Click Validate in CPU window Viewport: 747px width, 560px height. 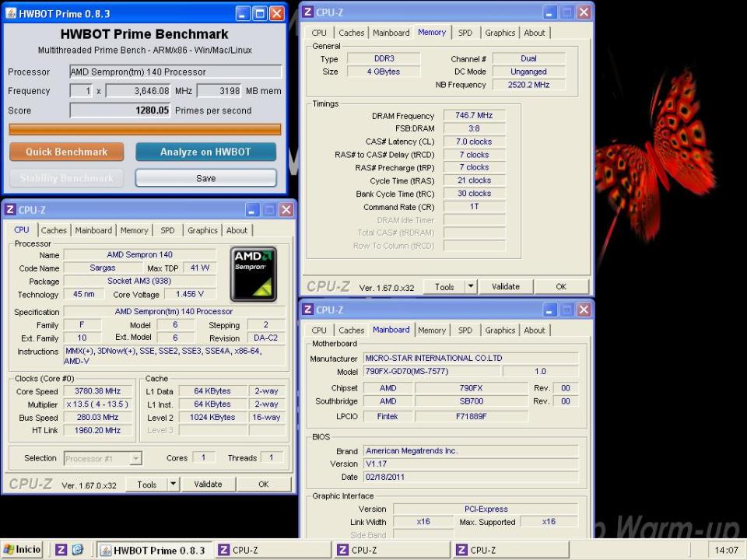point(209,485)
